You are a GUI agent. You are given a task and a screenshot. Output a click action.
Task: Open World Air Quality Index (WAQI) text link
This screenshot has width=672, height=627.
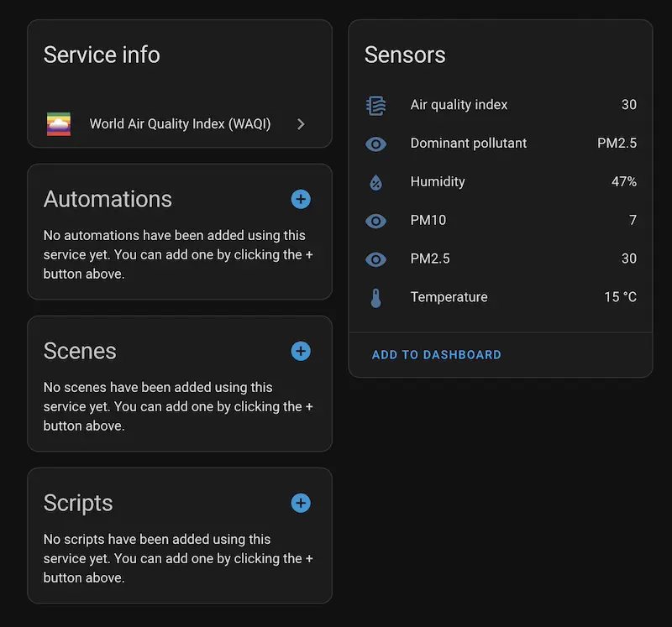pyautogui.click(x=180, y=124)
